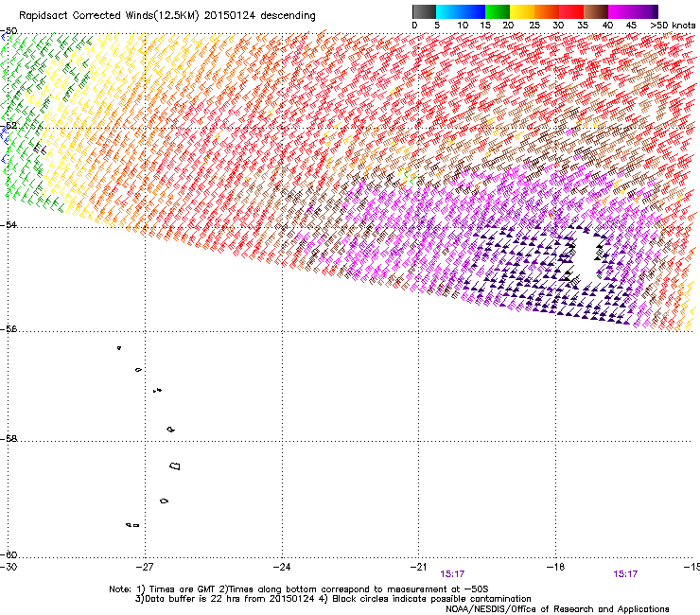Click the chart title 'Rapidscat Corrected Winds(12.5KM)'
Viewport: 700px width, 615px height.
[109, 16]
